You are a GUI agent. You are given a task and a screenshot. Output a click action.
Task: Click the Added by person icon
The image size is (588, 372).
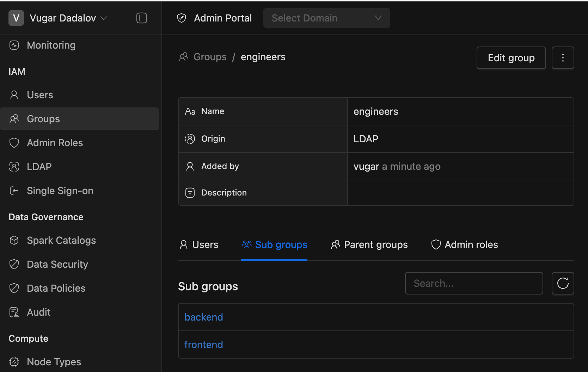click(190, 166)
